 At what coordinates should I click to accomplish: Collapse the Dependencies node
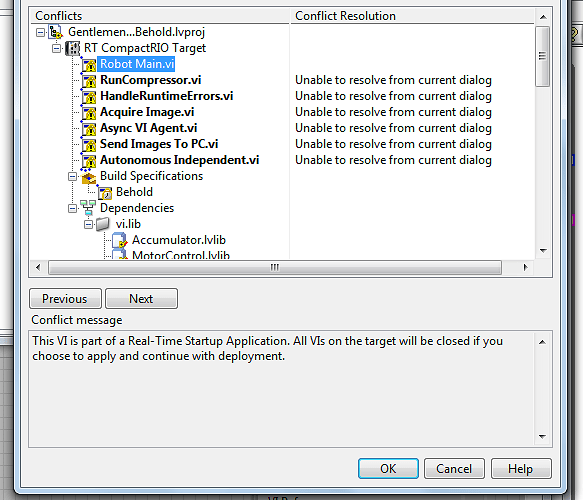(x=73, y=209)
